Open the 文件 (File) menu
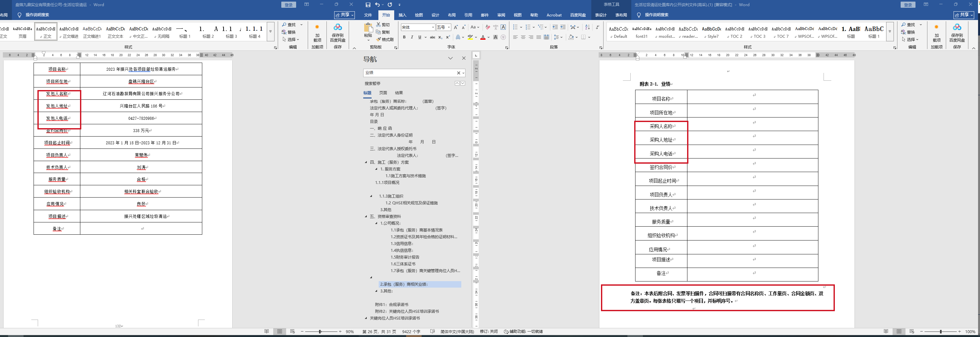This screenshot has width=980, height=337. [x=368, y=15]
